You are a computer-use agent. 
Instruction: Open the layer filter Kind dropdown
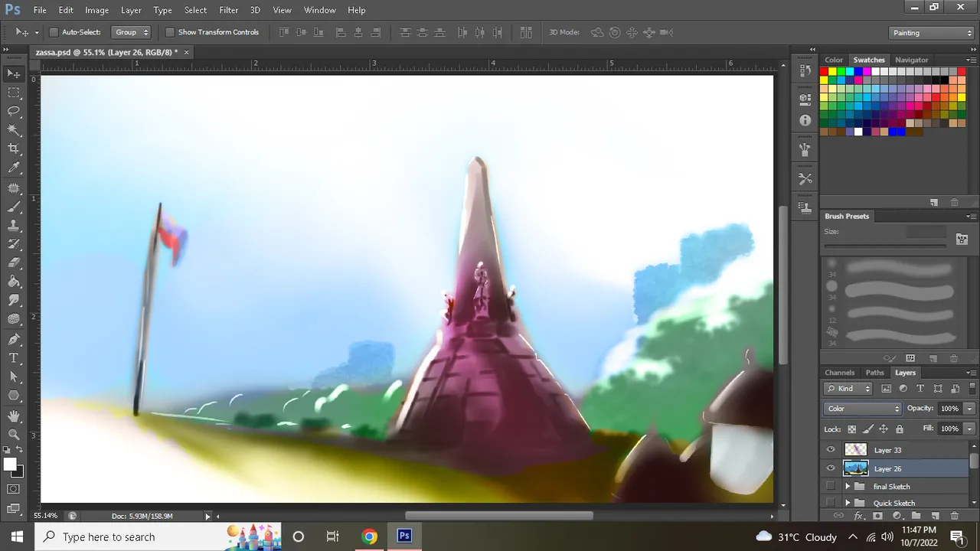coord(849,389)
